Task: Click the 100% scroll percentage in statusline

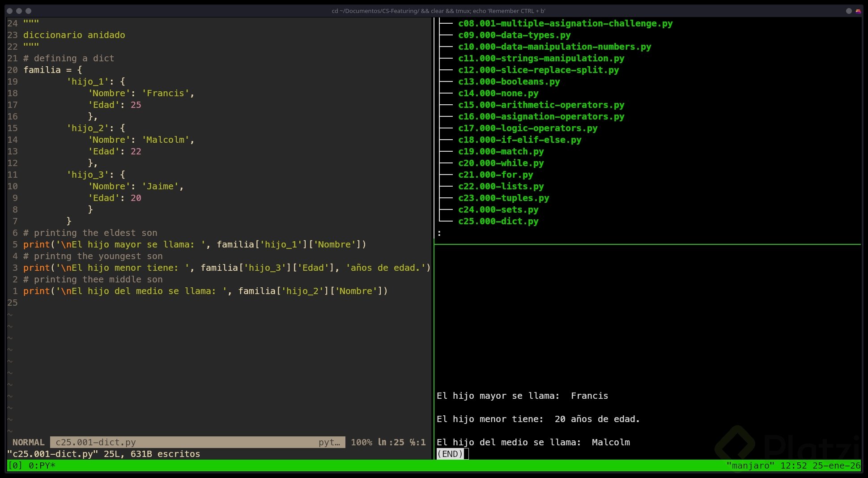Action: click(x=362, y=442)
